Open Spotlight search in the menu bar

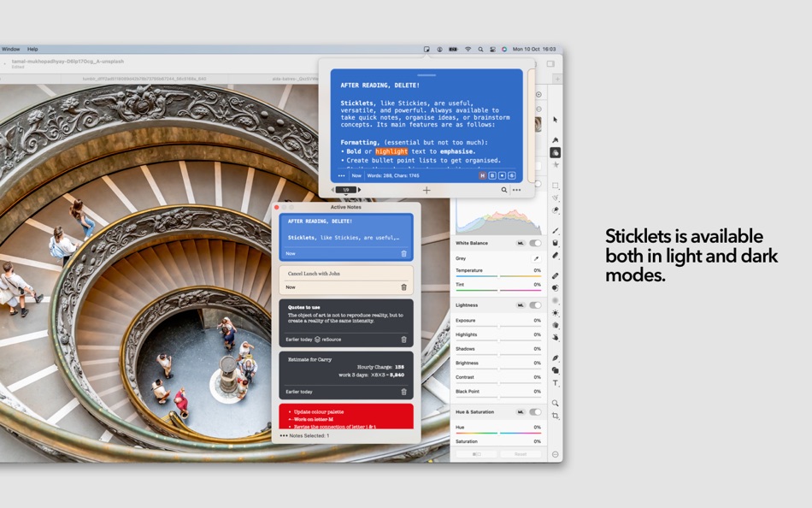click(480, 50)
